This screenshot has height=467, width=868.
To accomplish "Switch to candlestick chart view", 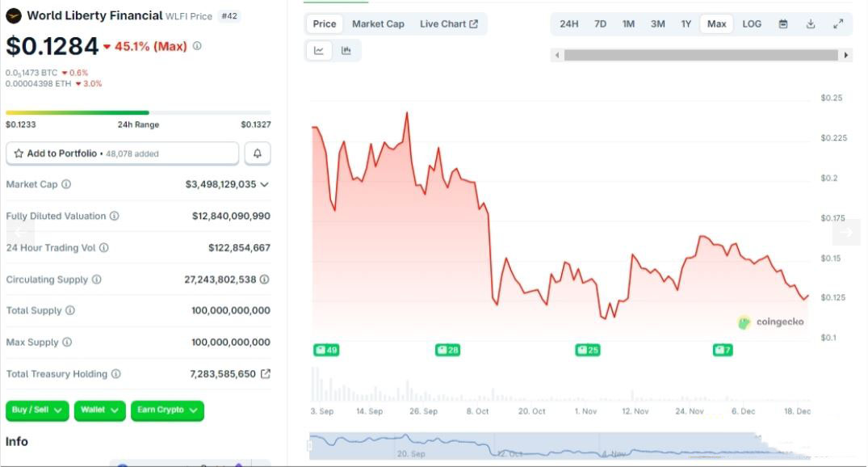I will [346, 51].
